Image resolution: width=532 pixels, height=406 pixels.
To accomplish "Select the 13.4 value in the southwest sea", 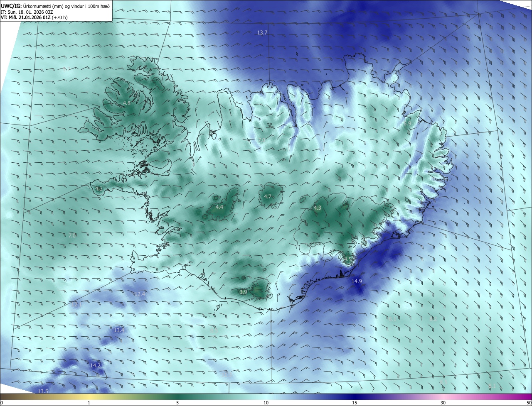I will (x=119, y=330).
